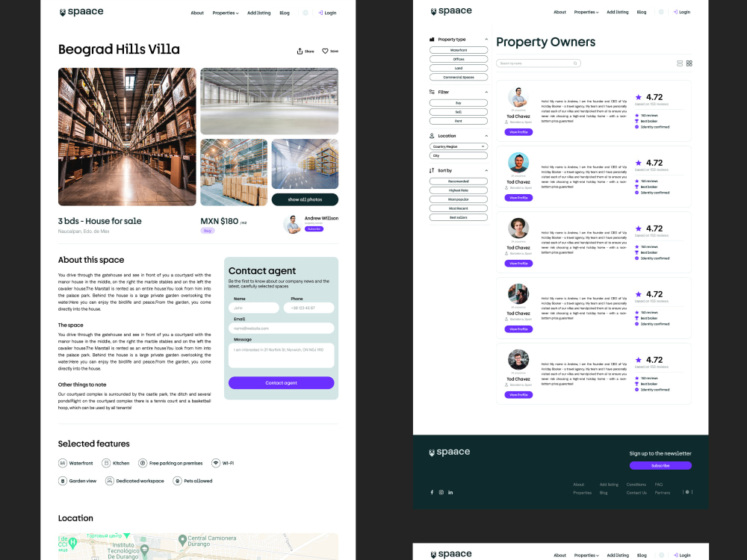
Task: Select Most Recent sort option
Action: point(459,208)
